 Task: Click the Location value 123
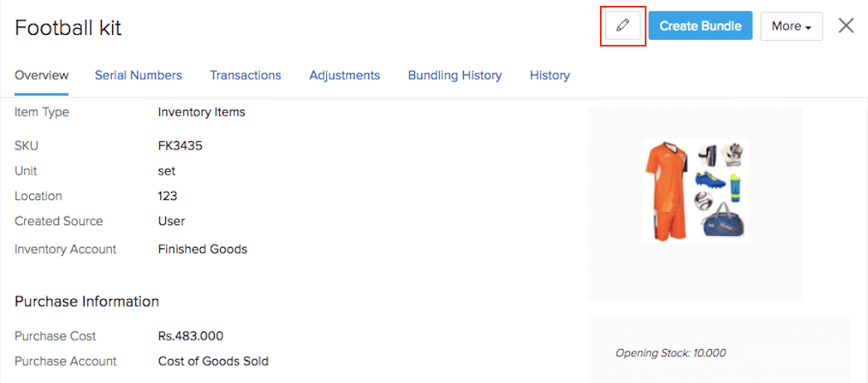click(x=168, y=196)
